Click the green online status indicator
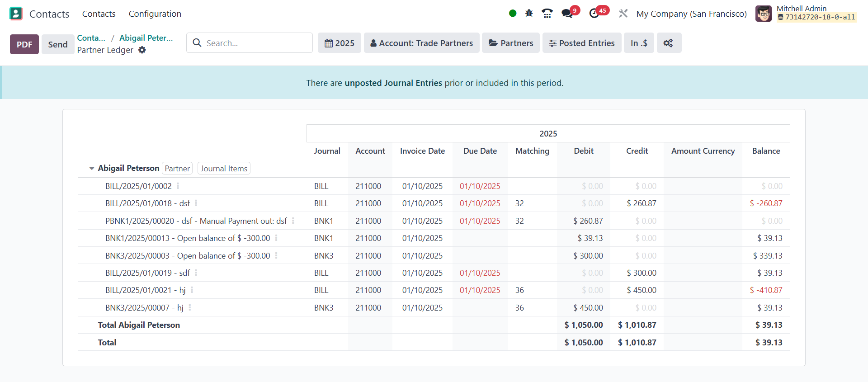The height and width of the screenshot is (382, 868). [513, 14]
